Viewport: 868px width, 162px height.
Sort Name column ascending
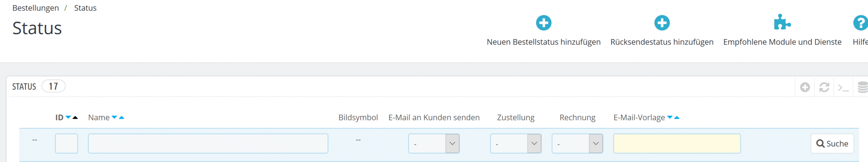tap(122, 118)
